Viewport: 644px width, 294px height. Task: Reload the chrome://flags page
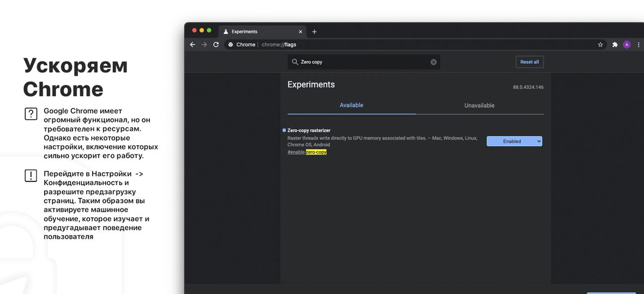click(216, 45)
